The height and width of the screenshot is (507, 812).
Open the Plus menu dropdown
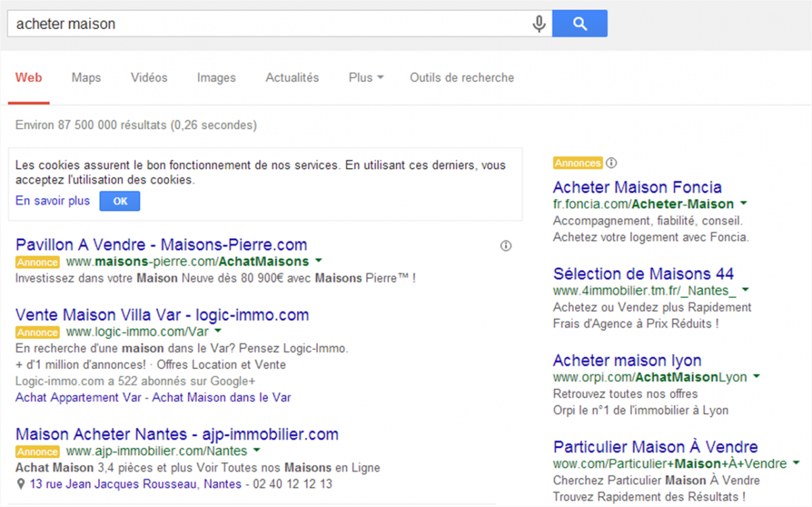click(366, 78)
